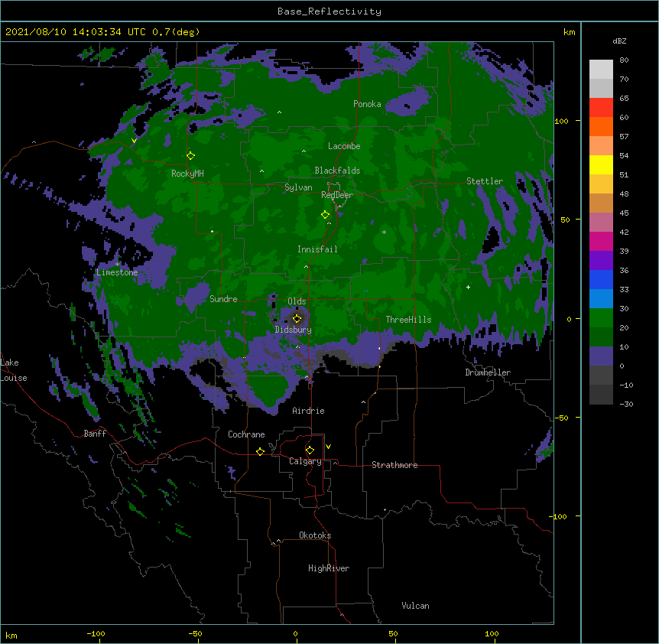Pick the yellow 51-54 dBZ legend swatch
Viewport: 659px width, 644px height.
[x=601, y=164]
